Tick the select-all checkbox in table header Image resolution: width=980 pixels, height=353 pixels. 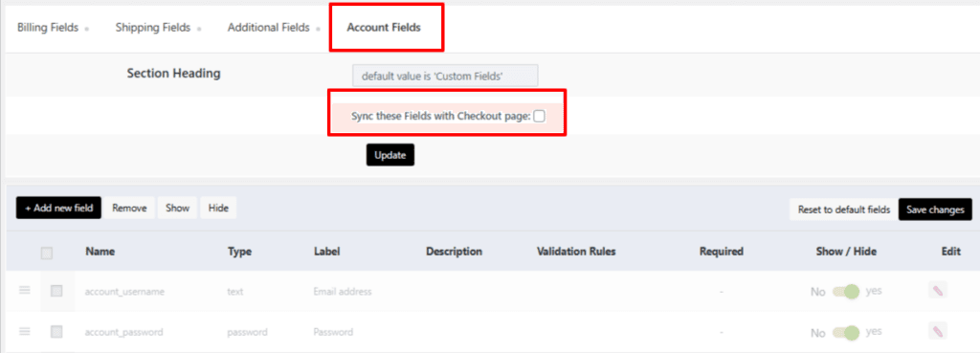pos(47,254)
